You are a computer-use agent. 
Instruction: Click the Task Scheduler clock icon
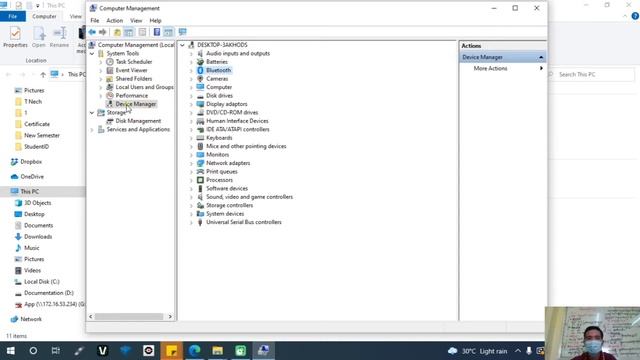click(110, 62)
